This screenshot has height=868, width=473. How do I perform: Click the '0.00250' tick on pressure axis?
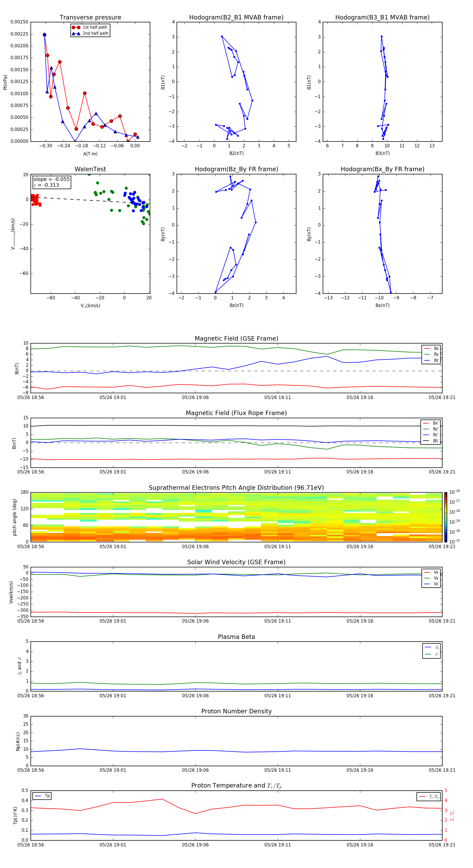(19, 22)
